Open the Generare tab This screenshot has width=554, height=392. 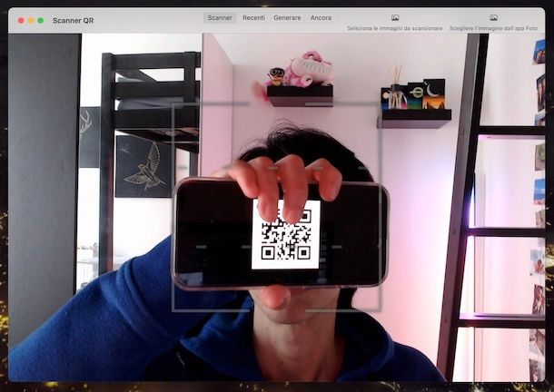[x=287, y=17]
